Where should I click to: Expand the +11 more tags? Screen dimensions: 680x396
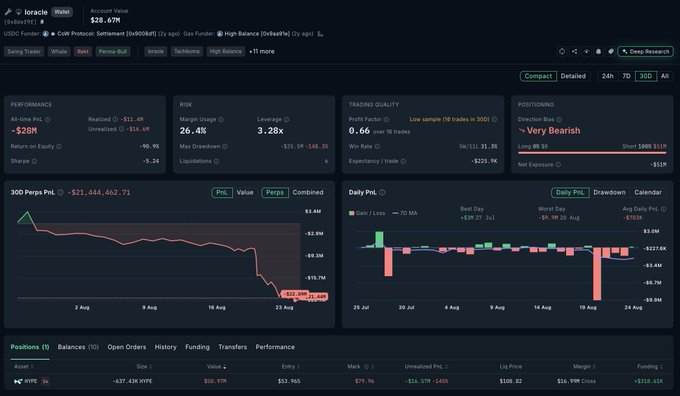[262, 51]
